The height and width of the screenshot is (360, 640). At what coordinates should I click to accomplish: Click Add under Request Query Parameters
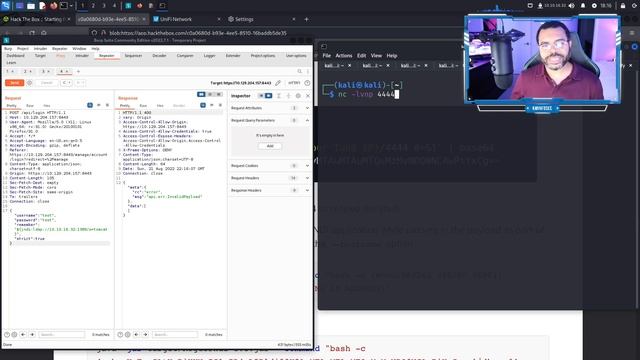point(270,146)
